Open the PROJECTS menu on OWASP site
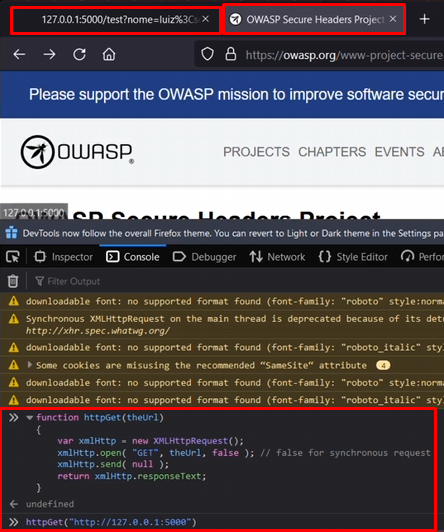The image size is (444, 532). 256,152
